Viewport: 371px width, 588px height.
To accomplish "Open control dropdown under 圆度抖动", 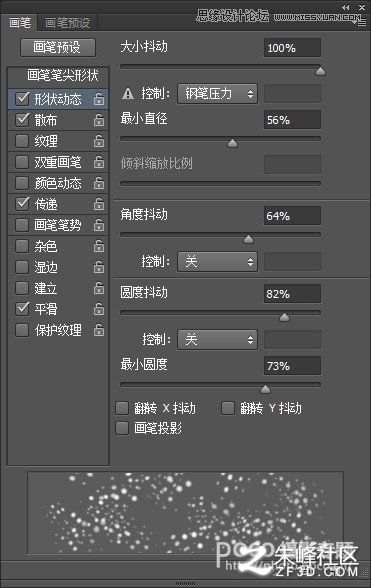I will pyautogui.click(x=218, y=339).
